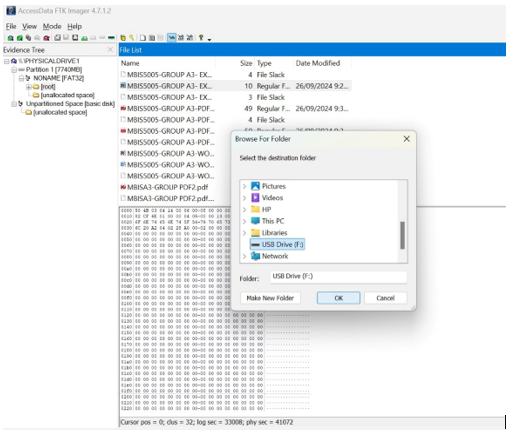Click the Add to Custom Content Image icon

(84, 38)
